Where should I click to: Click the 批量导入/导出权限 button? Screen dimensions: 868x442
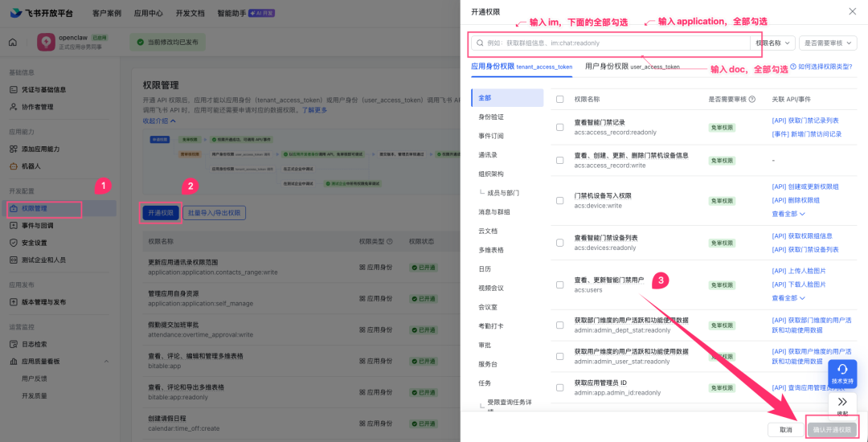tap(214, 213)
